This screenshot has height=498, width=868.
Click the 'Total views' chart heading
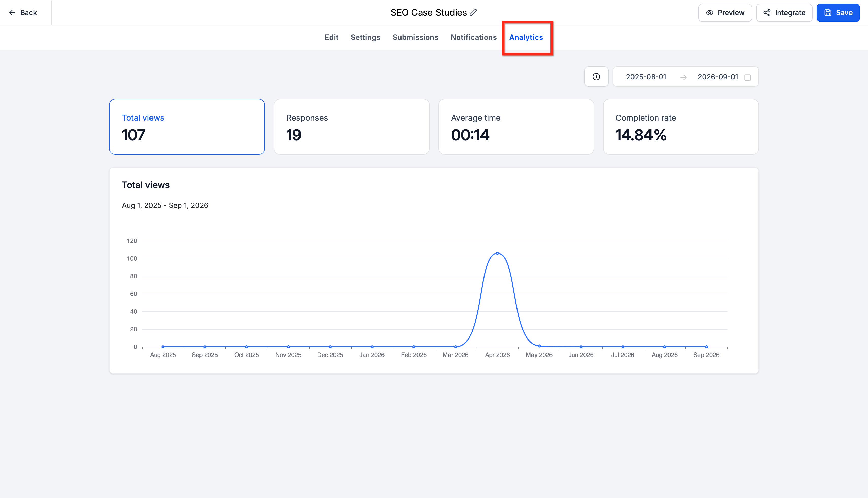(146, 185)
